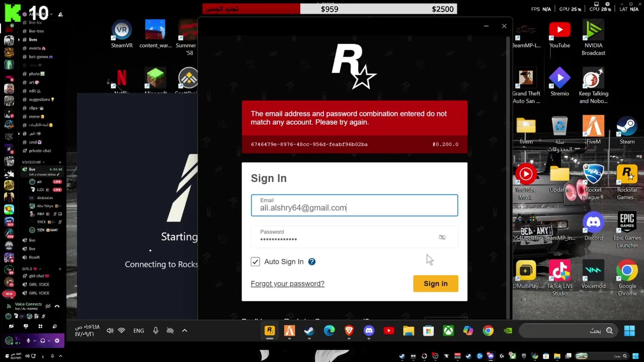Uncheck the Auto Sign In checkbox
The width and height of the screenshot is (644, 362).
coord(256,262)
